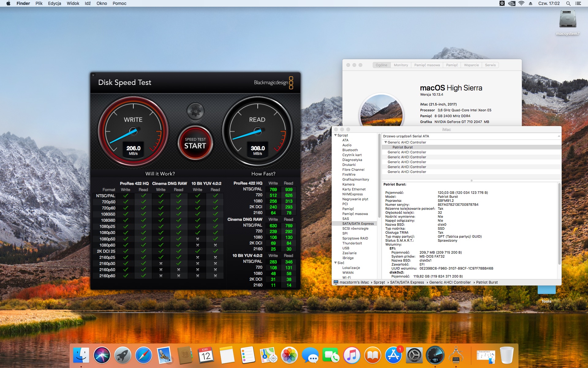Select NVMExpress in hardware sidebar
The height and width of the screenshot is (368, 588).
coord(352,194)
